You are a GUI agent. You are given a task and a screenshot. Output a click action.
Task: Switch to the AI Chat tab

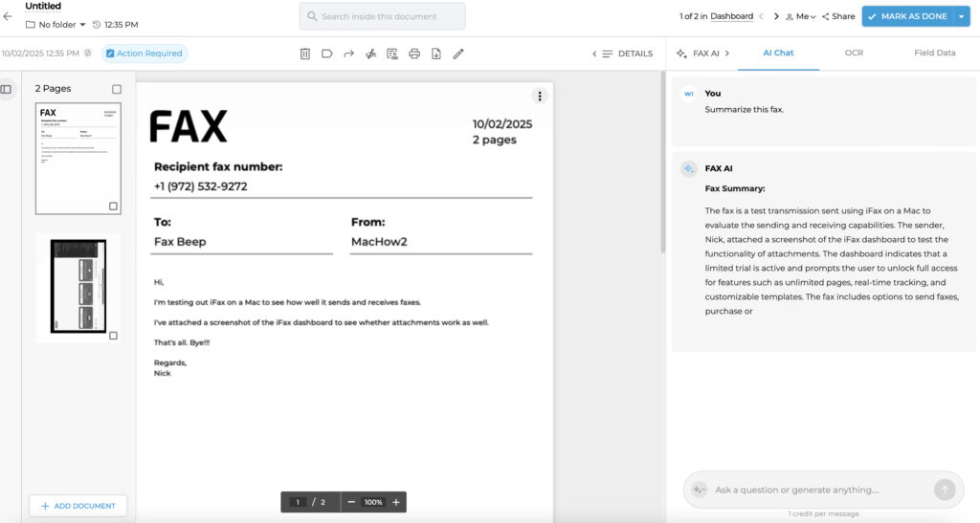(x=778, y=53)
